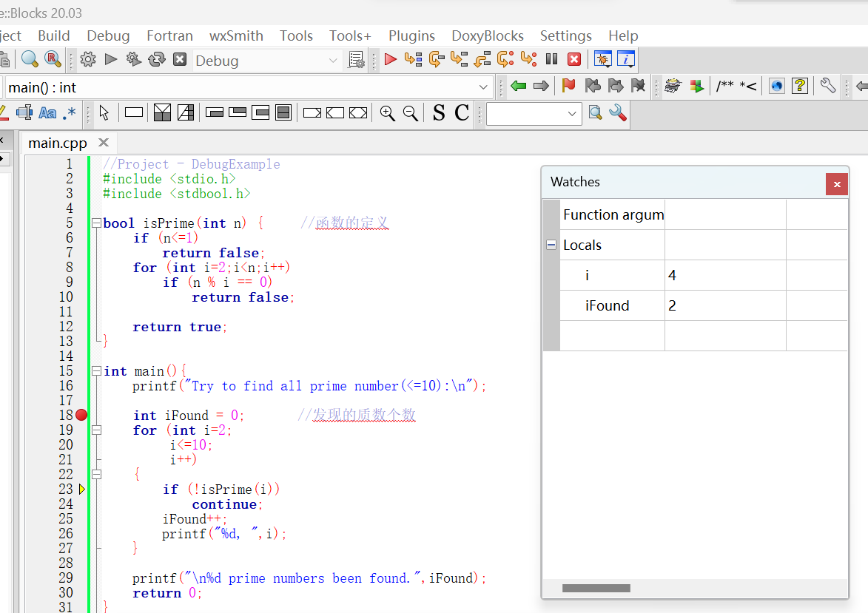This screenshot has width=868, height=613.
Task: Click the Abort build X icon
Action: pos(180,59)
